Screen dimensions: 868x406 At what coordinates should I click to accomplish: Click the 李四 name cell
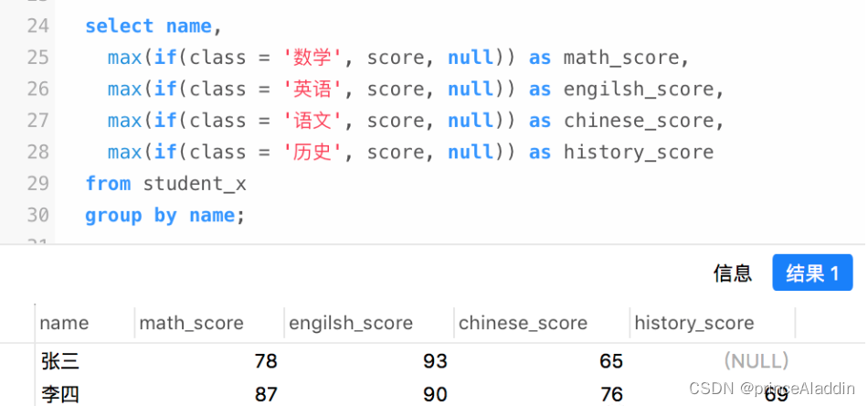[60, 394]
